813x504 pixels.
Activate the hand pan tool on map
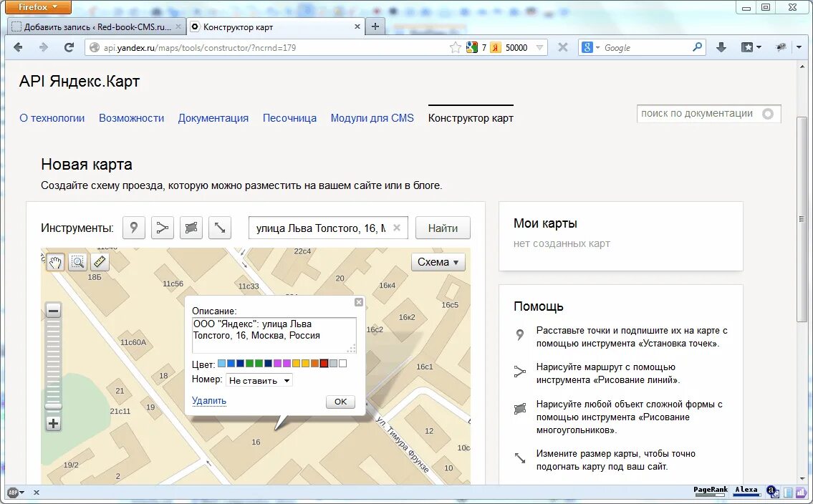(55, 262)
